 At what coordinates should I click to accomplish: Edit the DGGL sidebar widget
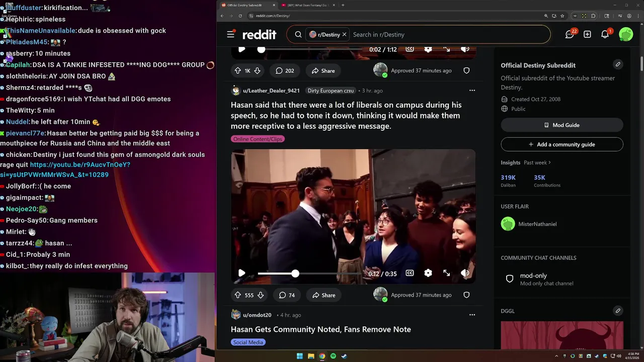pyautogui.click(x=618, y=311)
